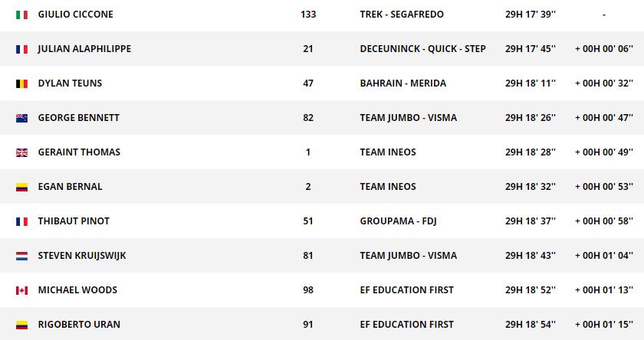Click the French flag beside Julian Alaphilippe
Image resolution: width=644 pixels, height=340 pixels.
pos(21,49)
